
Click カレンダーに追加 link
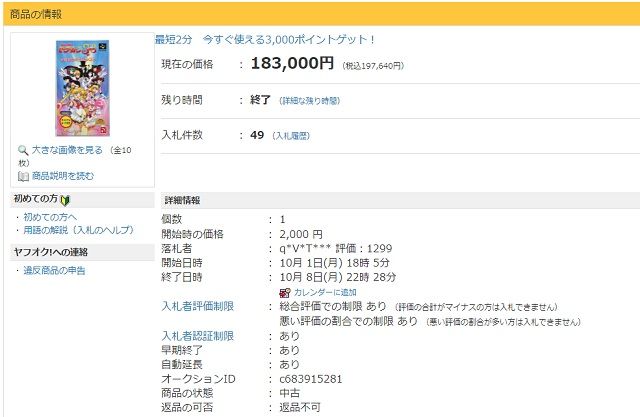325,293
